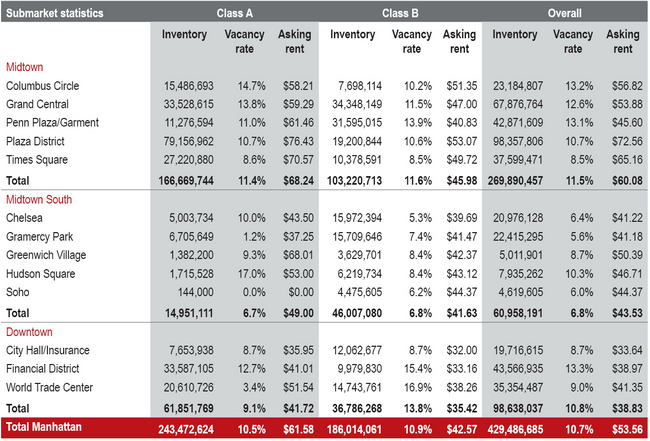Image resolution: width=650 pixels, height=441 pixels.
Task: Select Gramercy Park's 1.2% Class A vacancy
Action: pos(254,236)
